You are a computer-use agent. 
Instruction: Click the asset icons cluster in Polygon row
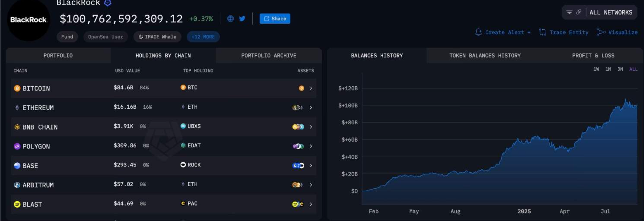click(x=298, y=146)
